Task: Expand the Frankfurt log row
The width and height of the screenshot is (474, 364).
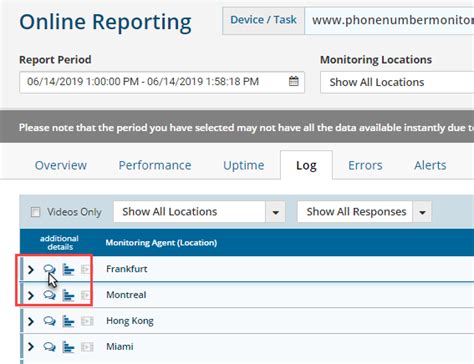Action: 31,269
